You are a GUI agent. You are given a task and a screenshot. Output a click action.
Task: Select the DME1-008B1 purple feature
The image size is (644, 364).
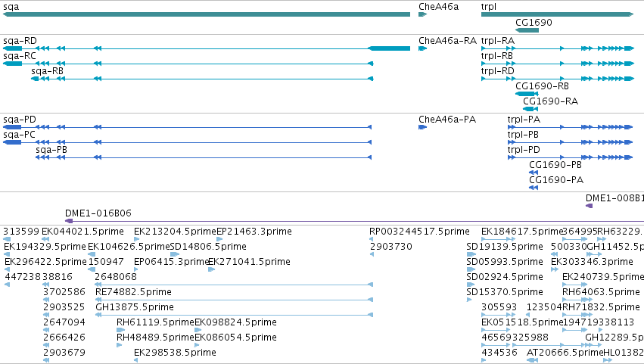[x=589, y=206]
